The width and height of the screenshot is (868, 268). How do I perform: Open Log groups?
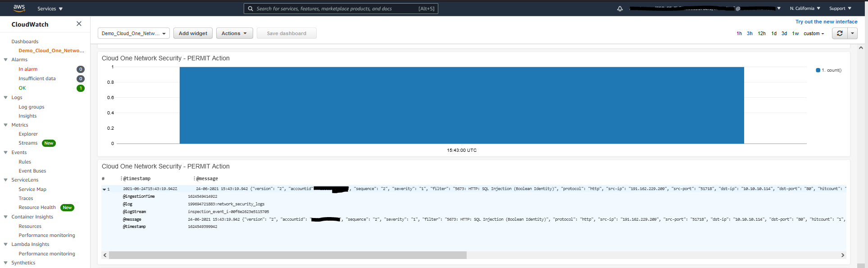click(x=32, y=107)
